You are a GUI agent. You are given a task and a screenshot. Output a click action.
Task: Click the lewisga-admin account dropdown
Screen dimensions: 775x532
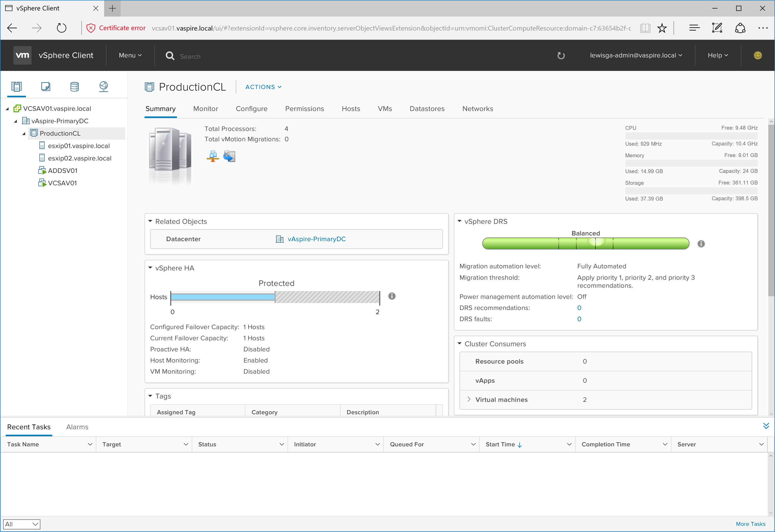(635, 55)
